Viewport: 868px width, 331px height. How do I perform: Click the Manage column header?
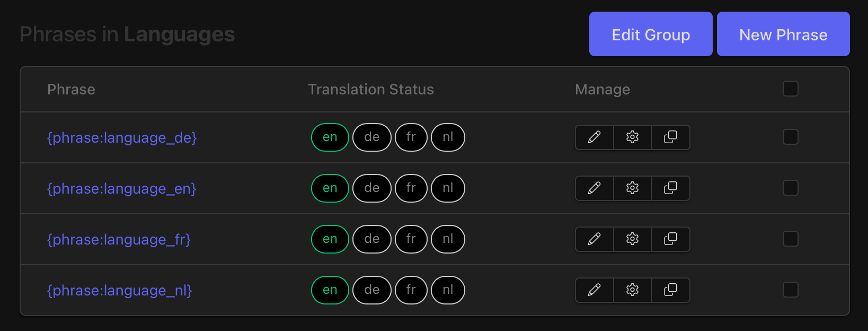603,90
